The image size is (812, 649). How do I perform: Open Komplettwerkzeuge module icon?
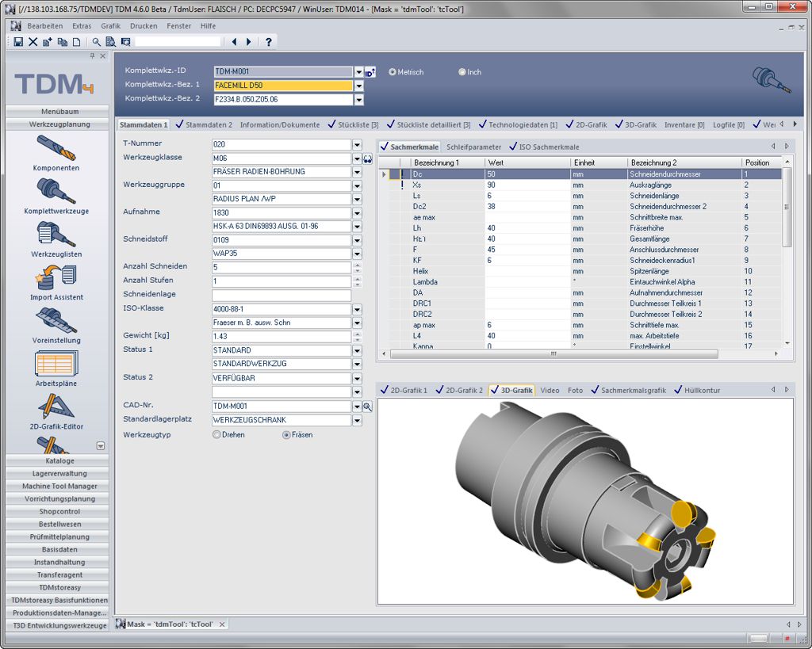[56, 191]
